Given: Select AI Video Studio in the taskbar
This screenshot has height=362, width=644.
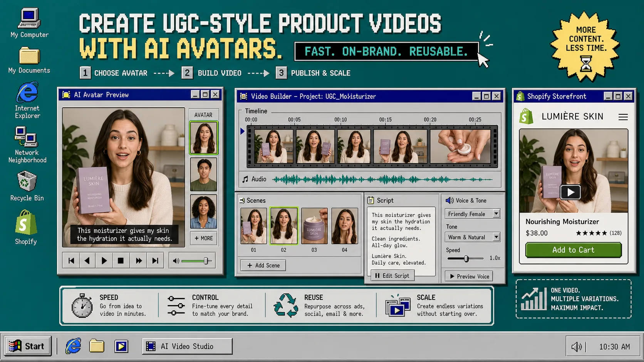Looking at the screenshot, I should pos(187,346).
